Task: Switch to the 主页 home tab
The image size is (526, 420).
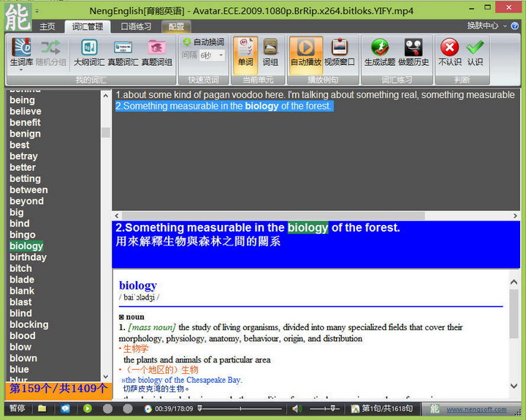Action: pyautogui.click(x=47, y=26)
